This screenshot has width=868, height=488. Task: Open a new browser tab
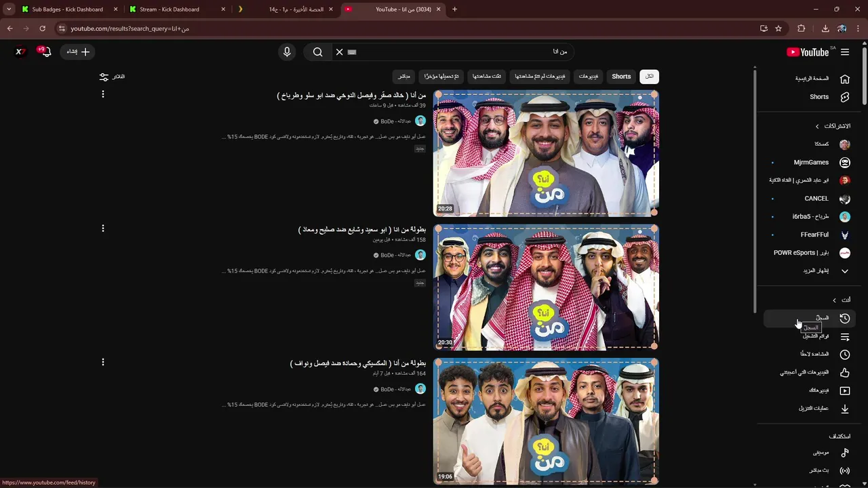click(x=454, y=9)
